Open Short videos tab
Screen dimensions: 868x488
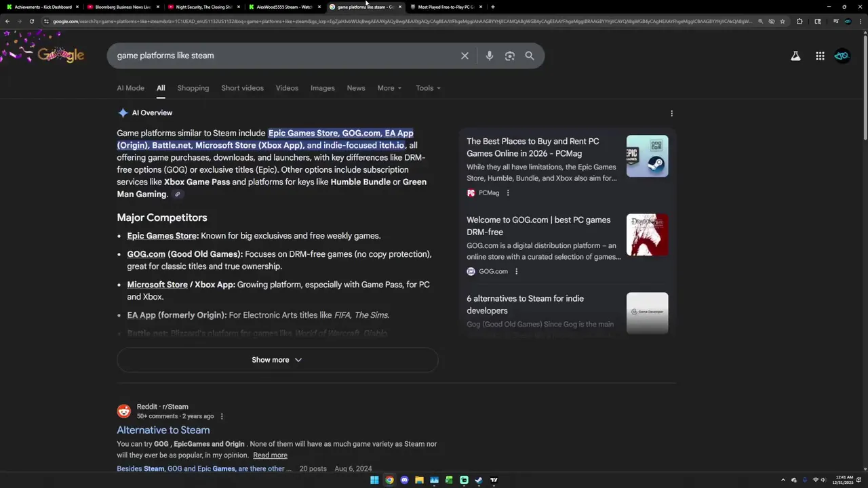pos(242,88)
